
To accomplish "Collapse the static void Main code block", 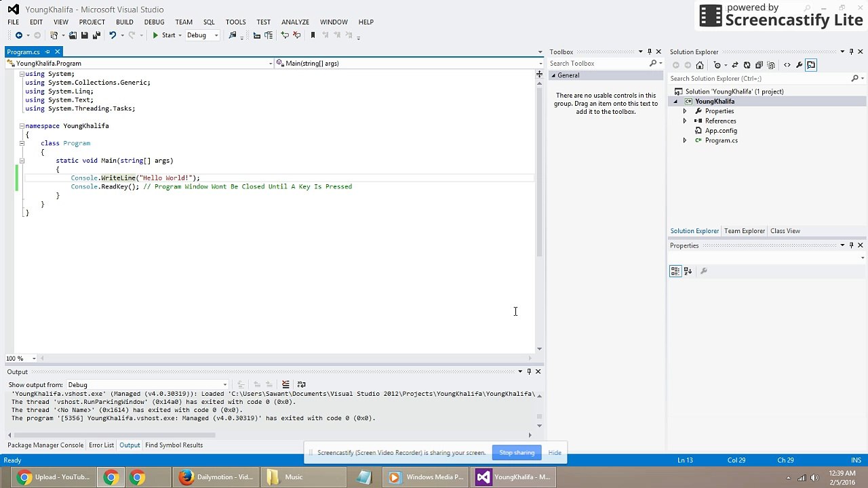I will [x=22, y=161].
